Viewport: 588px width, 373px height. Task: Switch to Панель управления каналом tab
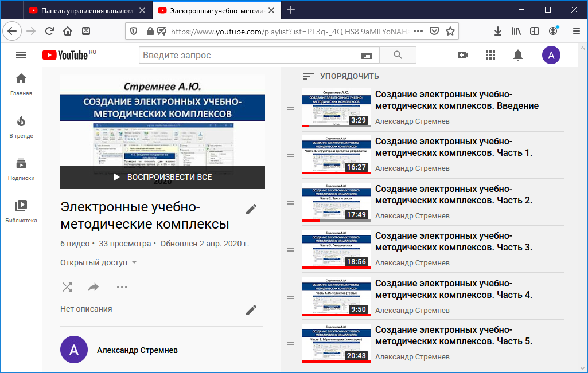pos(88,10)
